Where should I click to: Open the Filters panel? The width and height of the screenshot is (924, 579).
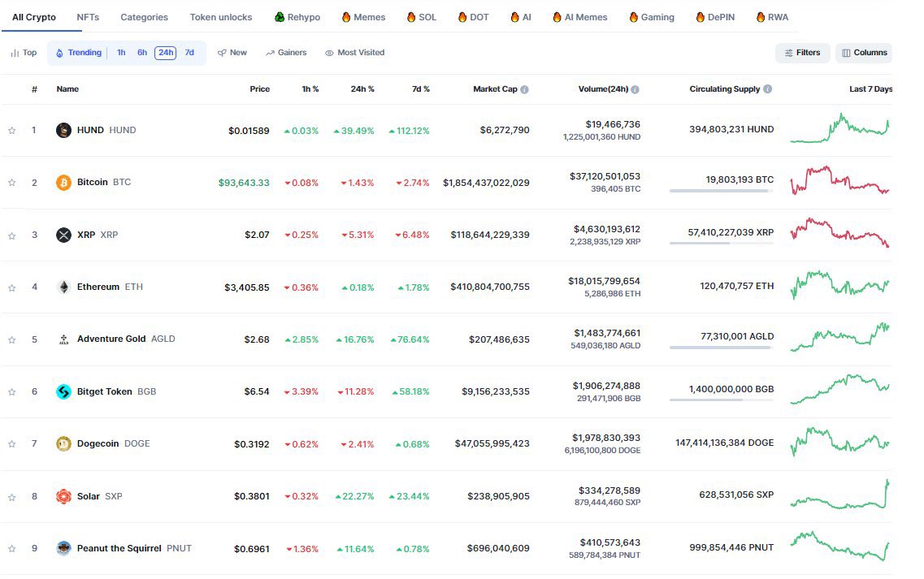coord(803,53)
